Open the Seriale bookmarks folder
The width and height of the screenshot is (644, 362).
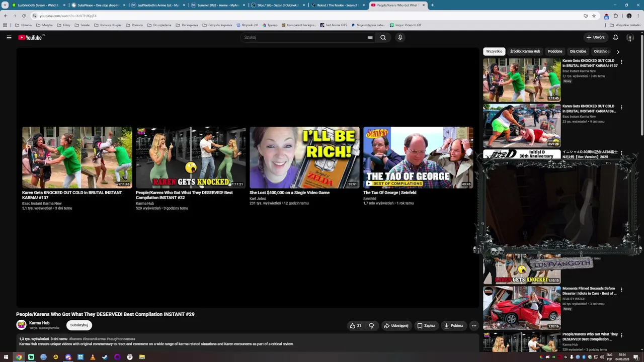[82, 25]
